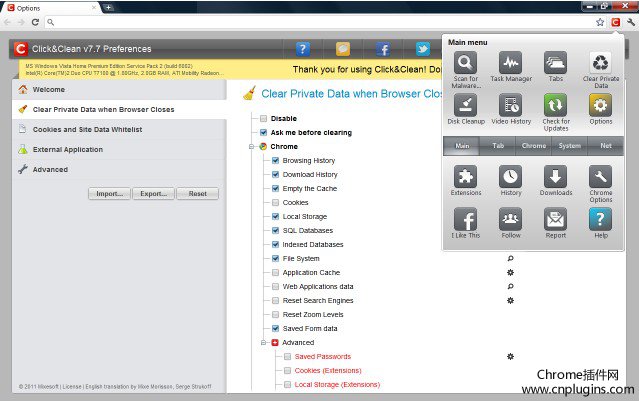639x402 pixels.
Task: Enable Reset Zoom Levels checkbox
Action: [275, 314]
